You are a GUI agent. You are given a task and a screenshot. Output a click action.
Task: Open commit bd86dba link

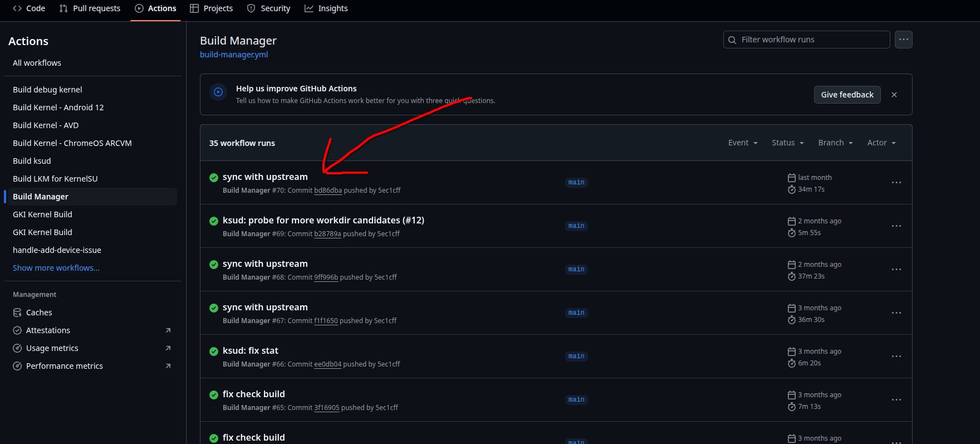(328, 191)
